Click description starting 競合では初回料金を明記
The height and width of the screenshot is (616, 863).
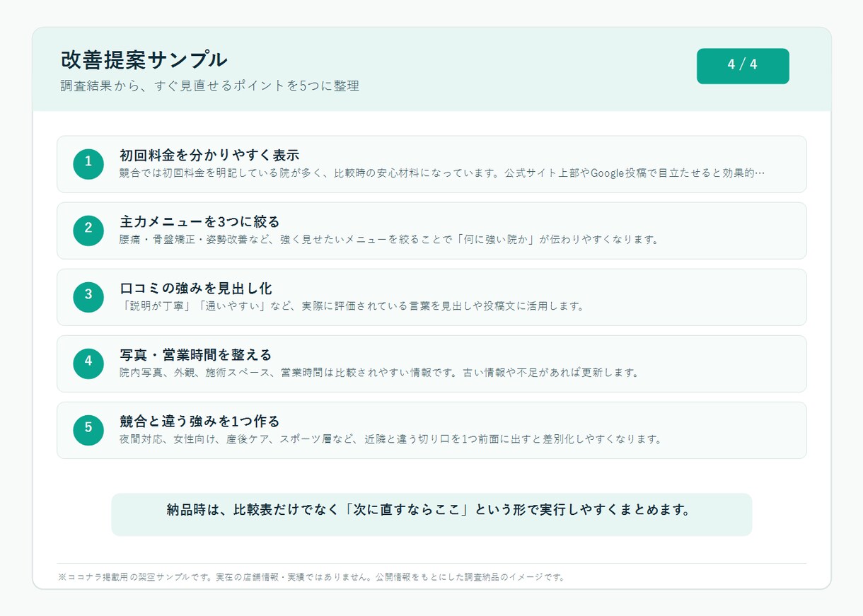[x=442, y=173]
